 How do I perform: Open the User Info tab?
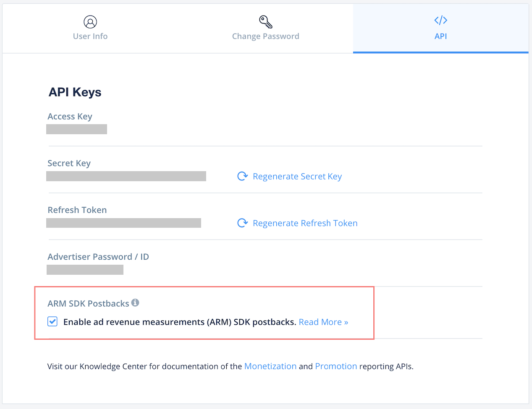(90, 29)
